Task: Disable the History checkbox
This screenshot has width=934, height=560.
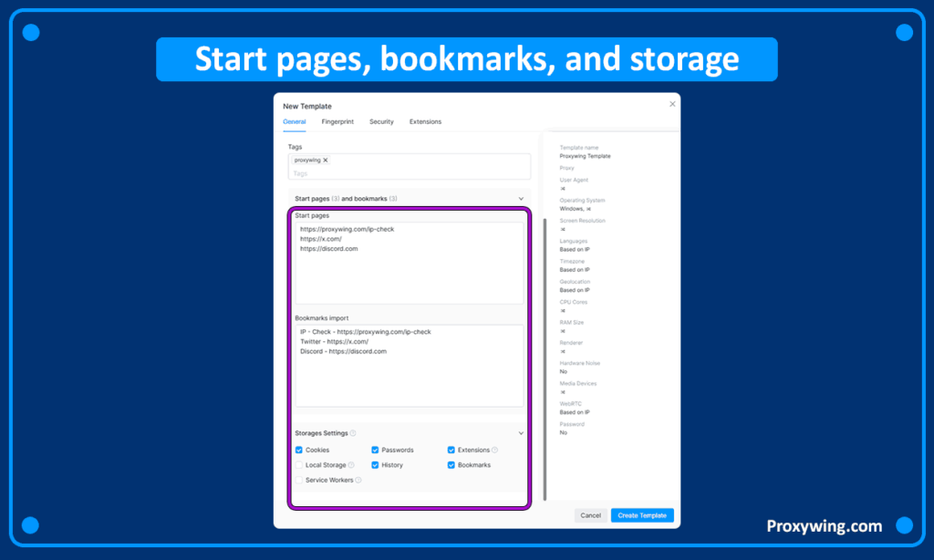Action: click(375, 465)
